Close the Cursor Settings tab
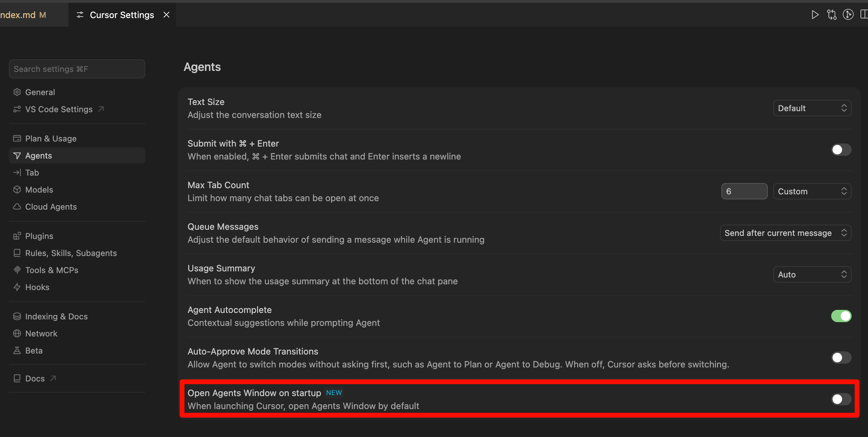Viewport: 868px width, 437px height. click(x=166, y=15)
